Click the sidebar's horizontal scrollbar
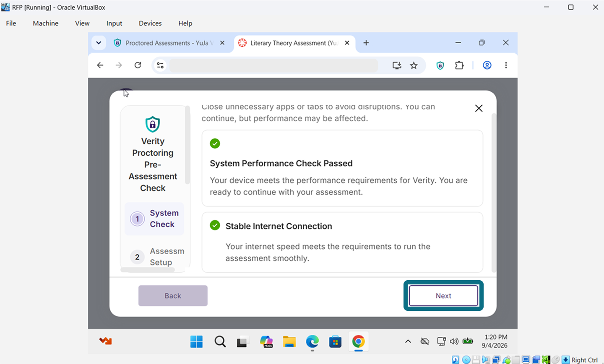 click(x=148, y=270)
